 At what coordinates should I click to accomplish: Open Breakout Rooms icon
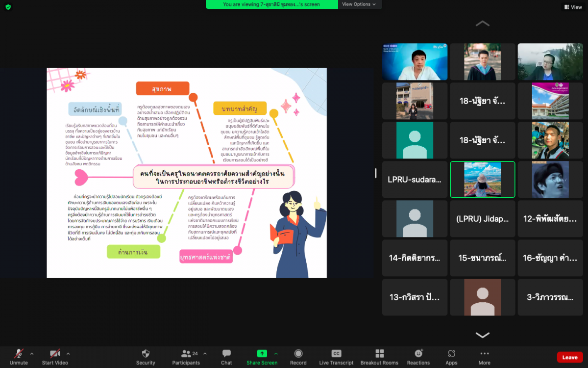tap(379, 353)
